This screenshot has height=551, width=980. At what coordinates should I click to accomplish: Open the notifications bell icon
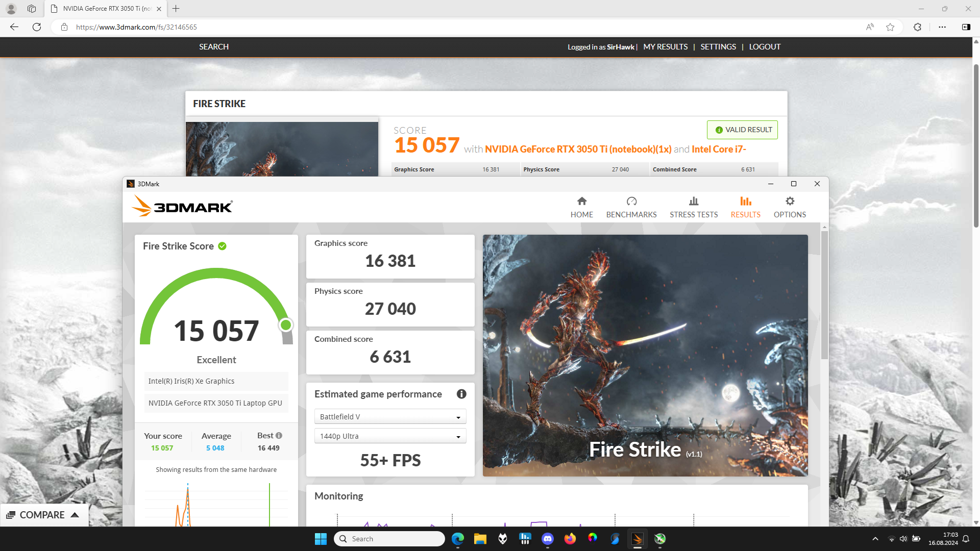pos(966,539)
